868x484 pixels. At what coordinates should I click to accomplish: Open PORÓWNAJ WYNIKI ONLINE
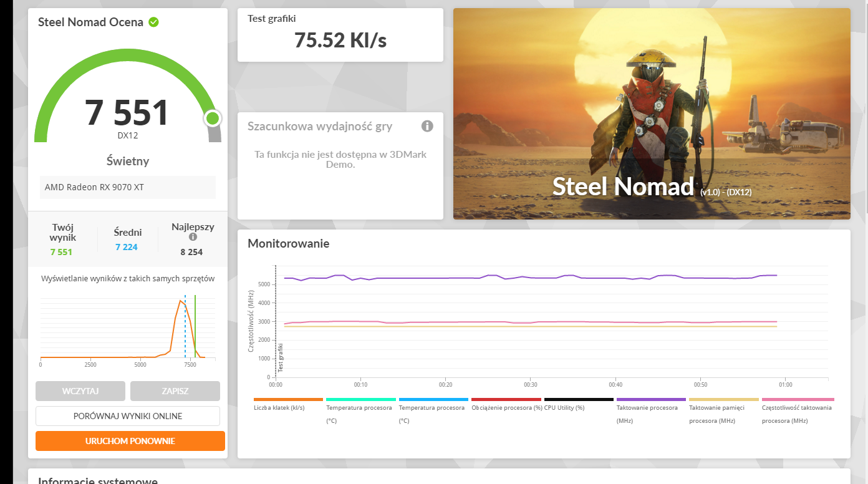tap(128, 416)
